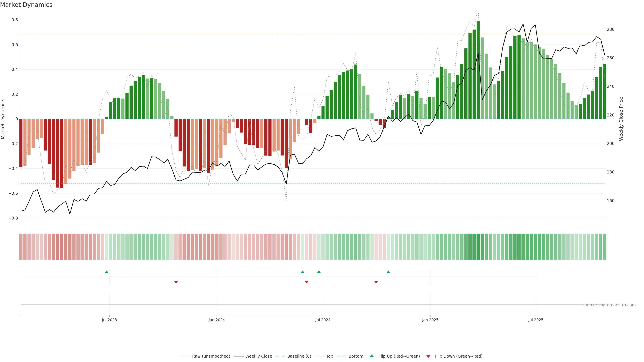The image size is (644, 362).
Task: Click the darkest green heatmap cell in early 2025
Action: click(x=478, y=247)
